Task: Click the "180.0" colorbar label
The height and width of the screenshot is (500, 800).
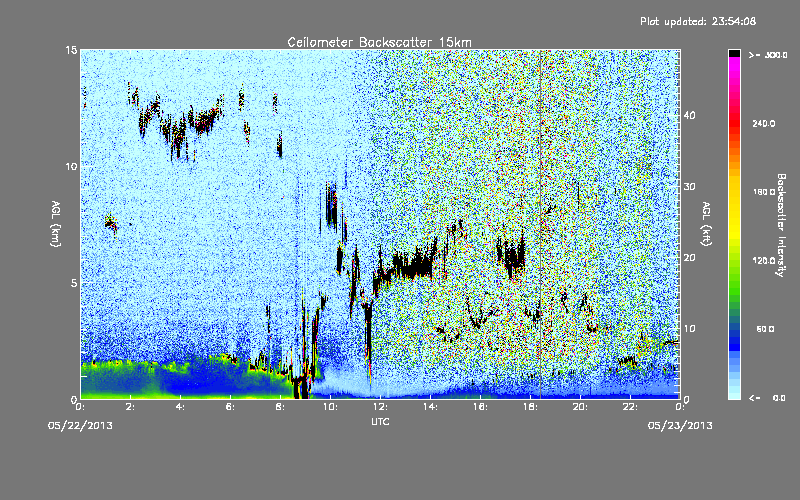Action: 764,192
